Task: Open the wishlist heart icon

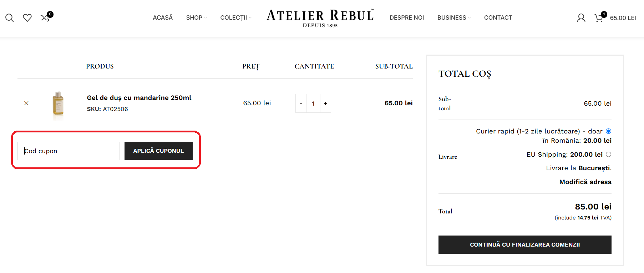Action: (27, 18)
